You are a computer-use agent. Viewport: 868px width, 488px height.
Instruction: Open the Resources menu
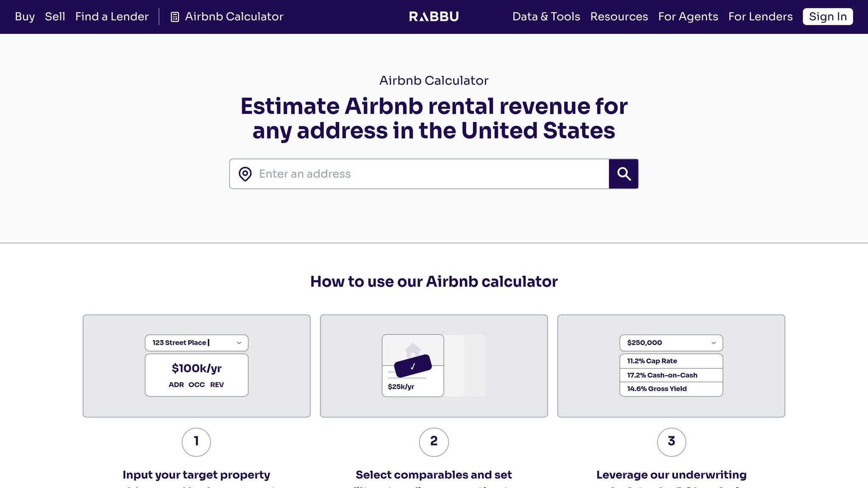(619, 17)
